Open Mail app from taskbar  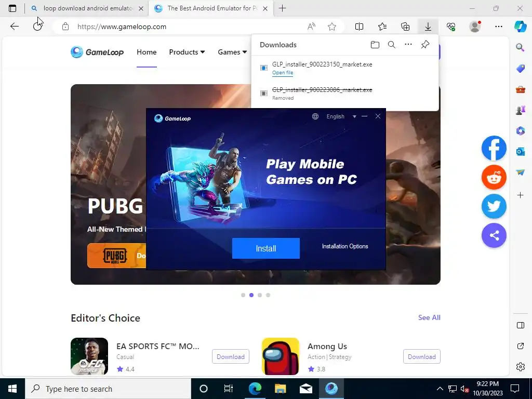305,389
